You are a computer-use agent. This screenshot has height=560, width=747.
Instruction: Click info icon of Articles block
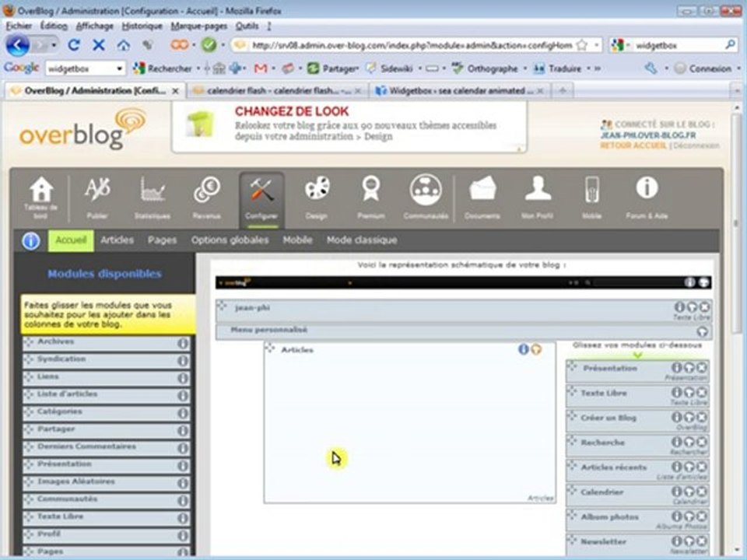coord(523,349)
